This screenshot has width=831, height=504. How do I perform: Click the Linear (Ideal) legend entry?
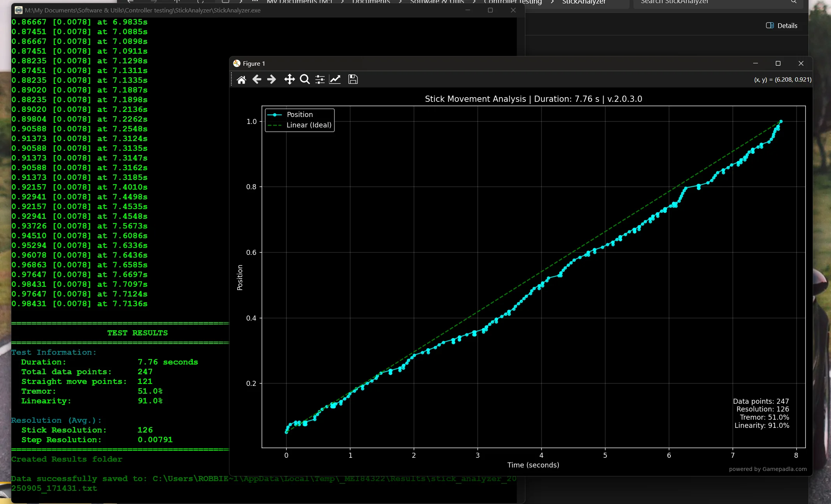[x=299, y=125]
